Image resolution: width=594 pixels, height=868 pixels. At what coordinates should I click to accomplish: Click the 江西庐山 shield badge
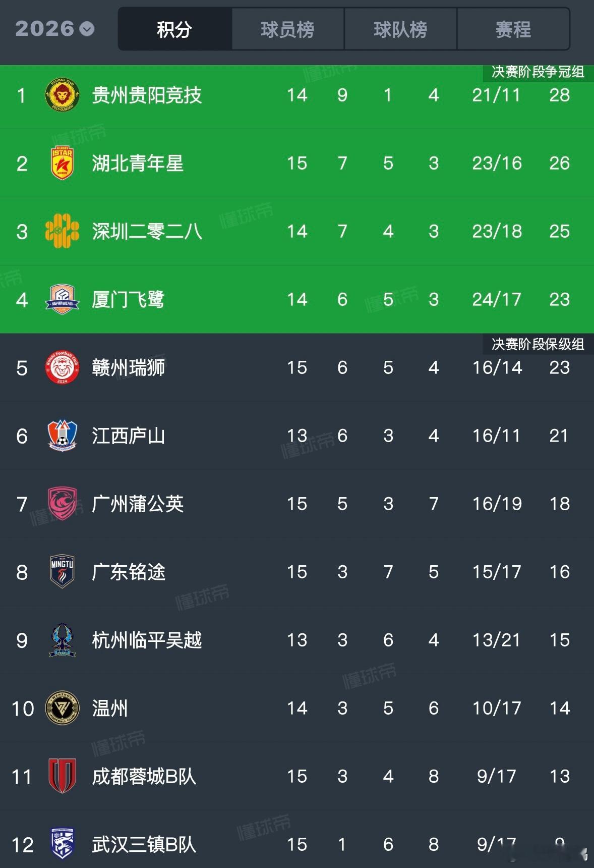coord(62,436)
